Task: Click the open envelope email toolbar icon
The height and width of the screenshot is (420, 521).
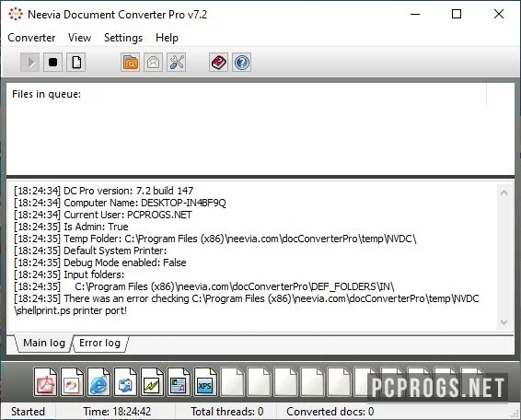Action: (153, 63)
